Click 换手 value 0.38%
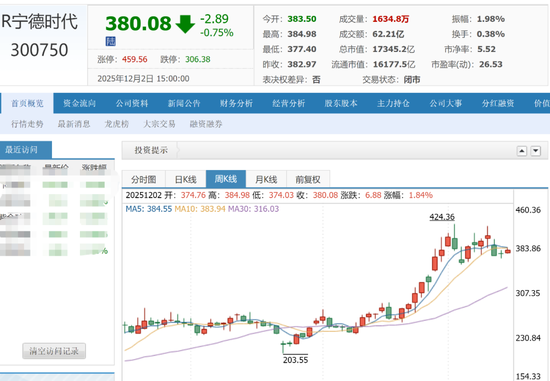The width and height of the screenshot is (550, 381). [491, 34]
